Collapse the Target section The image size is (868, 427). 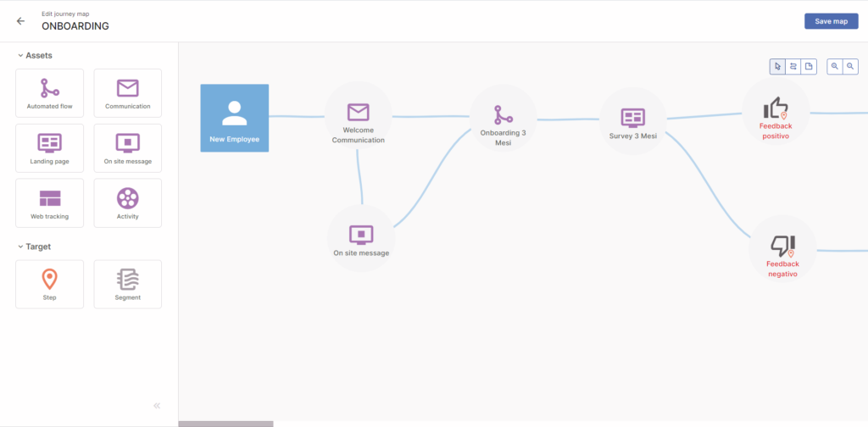click(35, 247)
